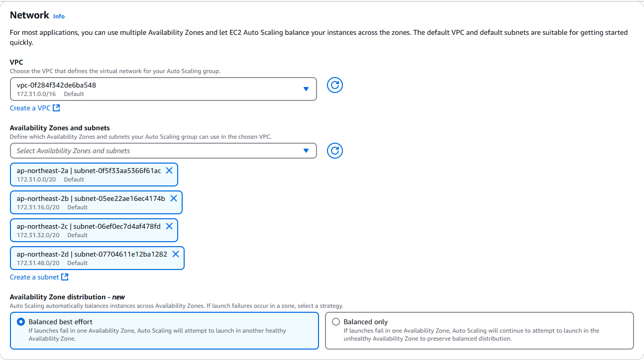Click the subnet-0f5f33aa5366f61ac chip text
Screen dimensions: 644x360
117,171
